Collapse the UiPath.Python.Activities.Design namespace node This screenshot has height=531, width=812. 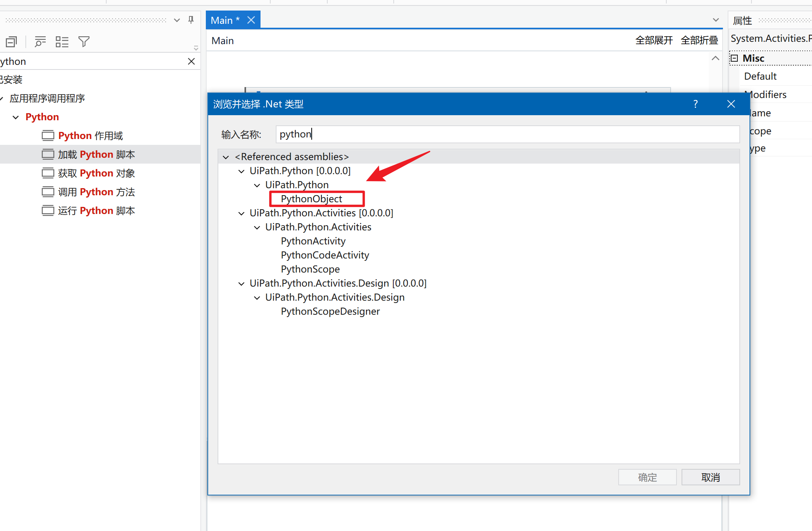(x=257, y=298)
